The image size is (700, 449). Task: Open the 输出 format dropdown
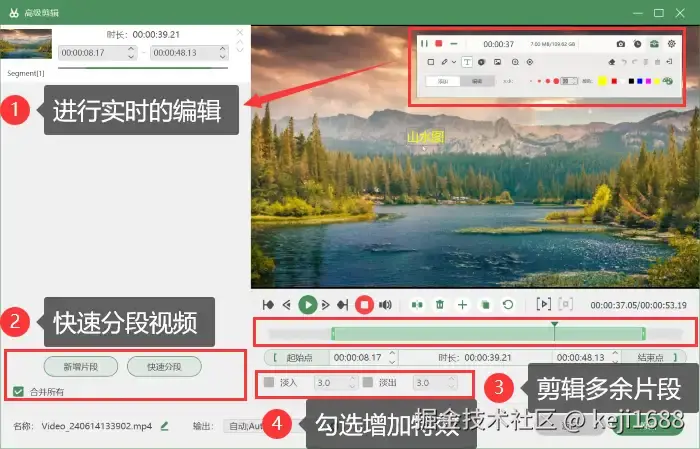click(x=245, y=426)
